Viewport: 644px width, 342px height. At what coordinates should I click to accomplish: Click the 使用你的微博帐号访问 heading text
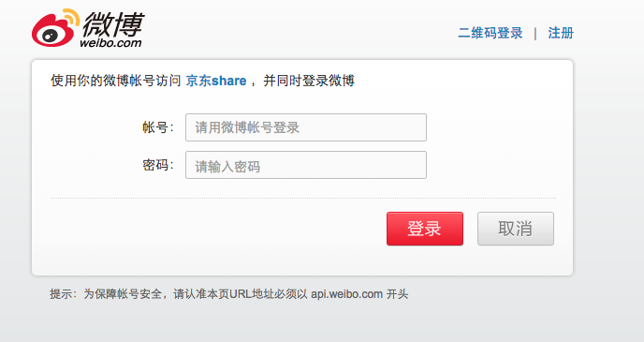click(x=116, y=81)
